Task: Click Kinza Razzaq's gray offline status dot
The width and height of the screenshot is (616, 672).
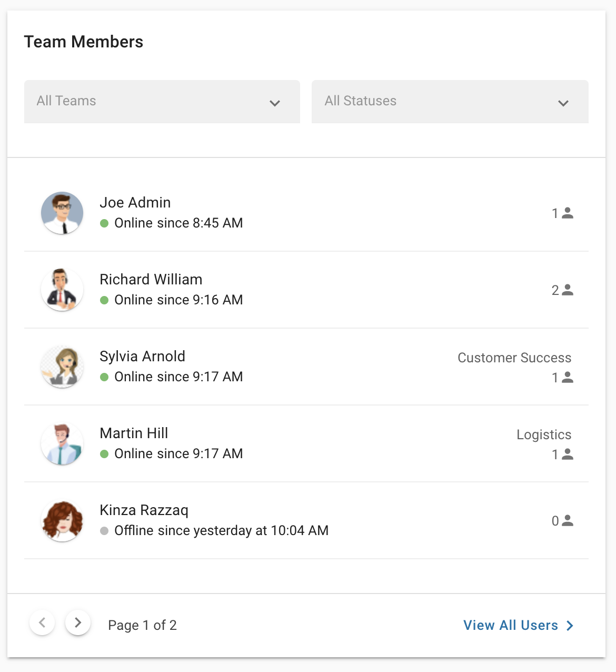Action: pos(104,531)
